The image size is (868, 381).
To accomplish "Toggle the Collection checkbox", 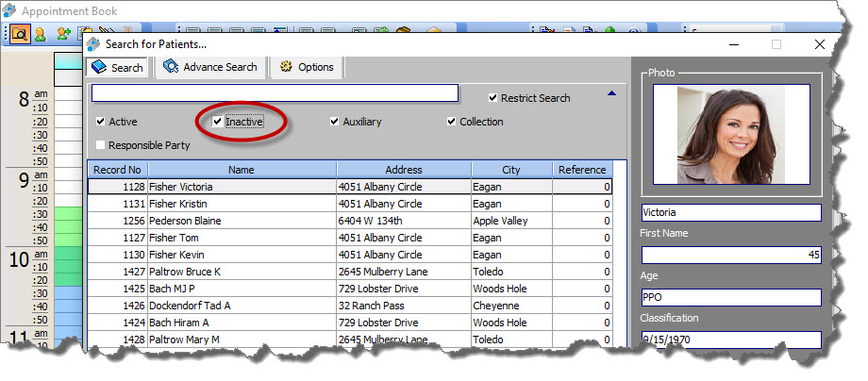I will pos(451,122).
